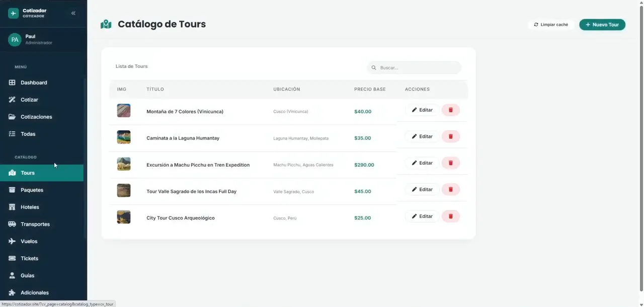Click the Cusco (Vinicunca) location text
Viewport: 644px width, 307px height.
pyautogui.click(x=291, y=112)
